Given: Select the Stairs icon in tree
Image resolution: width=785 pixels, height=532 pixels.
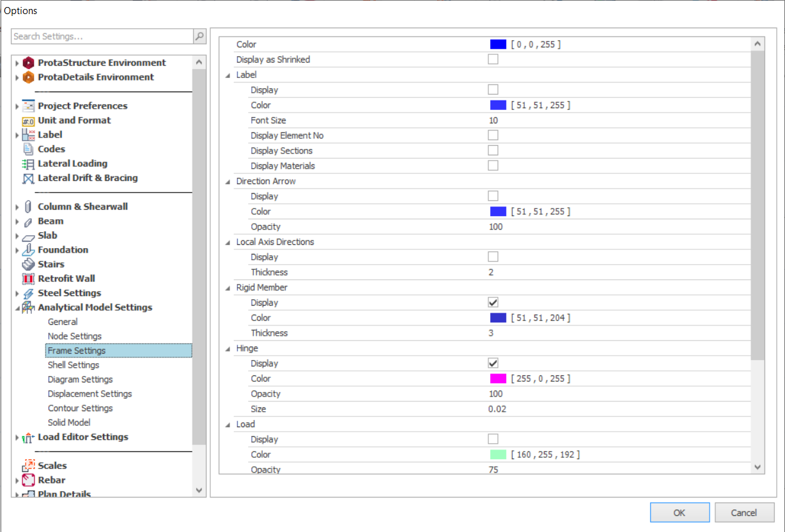Looking at the screenshot, I should coord(28,264).
